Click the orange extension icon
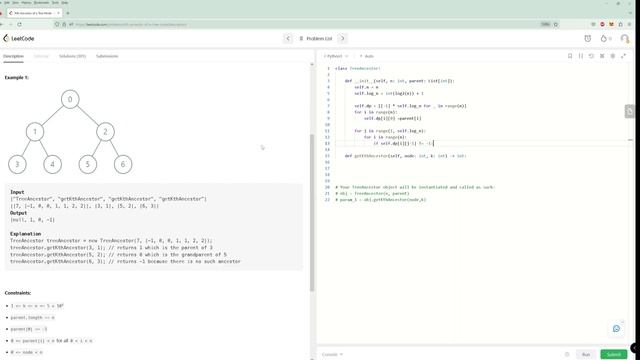640x360 pixels. pyautogui.click(x=611, y=24)
